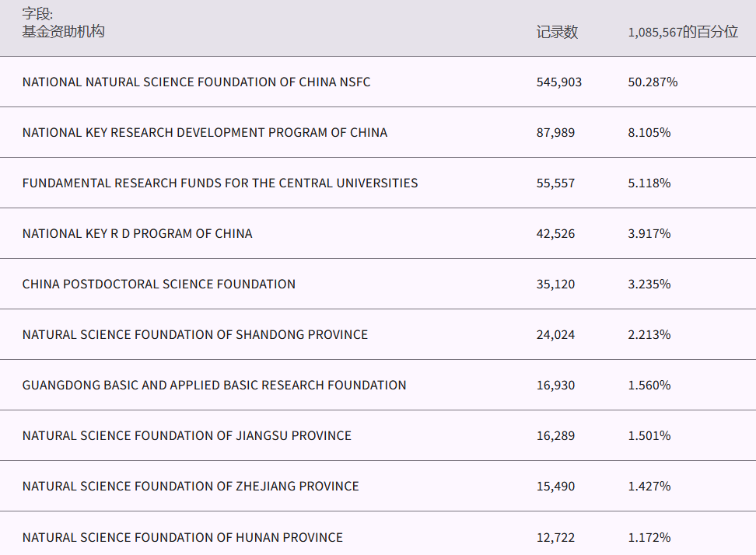This screenshot has height=555, width=756.
Task: Select the 35,120 record count cell
Action: click(x=555, y=284)
